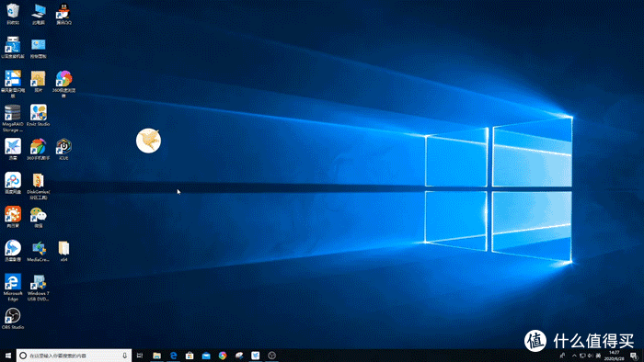Open the MediaCreationTool desktop icon
The width and height of the screenshot is (644, 362).
(x=39, y=251)
